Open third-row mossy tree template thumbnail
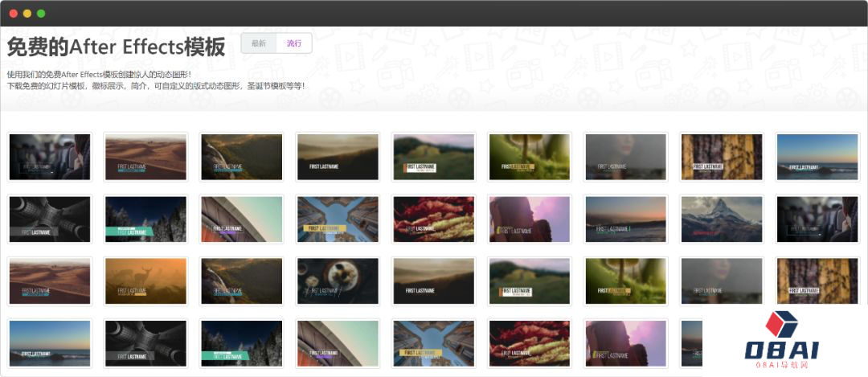Image resolution: width=868 pixels, height=377 pixels. [625, 281]
